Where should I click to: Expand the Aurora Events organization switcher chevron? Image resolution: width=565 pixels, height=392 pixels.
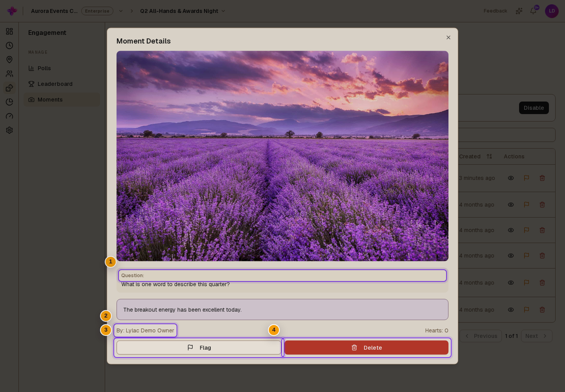click(x=121, y=11)
